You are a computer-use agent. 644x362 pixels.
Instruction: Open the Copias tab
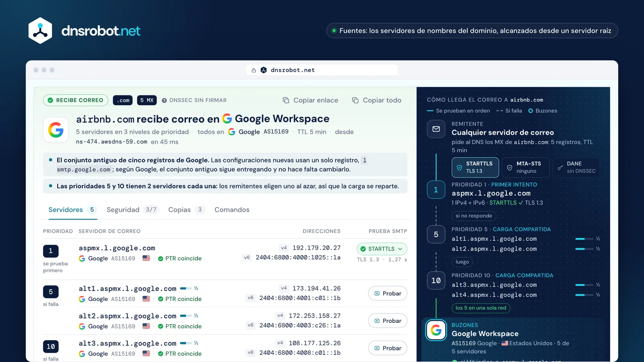pyautogui.click(x=186, y=210)
